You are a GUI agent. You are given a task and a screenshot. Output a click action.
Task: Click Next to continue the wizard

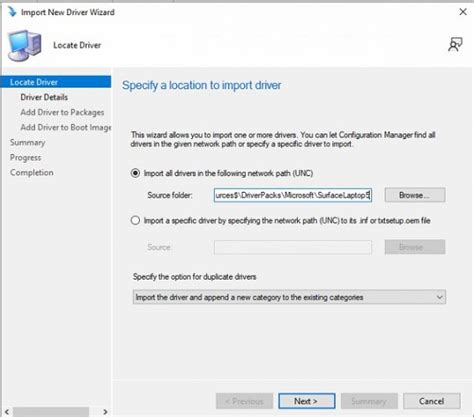tap(307, 401)
